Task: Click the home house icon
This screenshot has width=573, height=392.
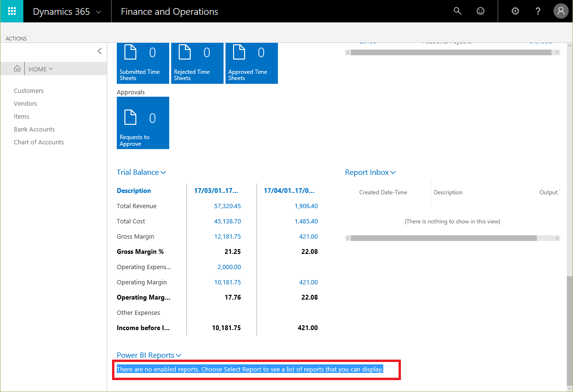Action: 17,69
